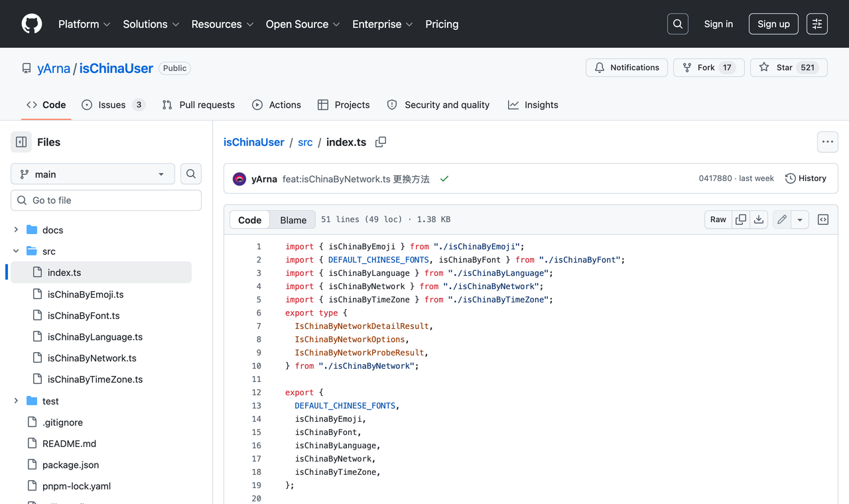
Task: Focus the Go to file field
Action: pos(106,200)
